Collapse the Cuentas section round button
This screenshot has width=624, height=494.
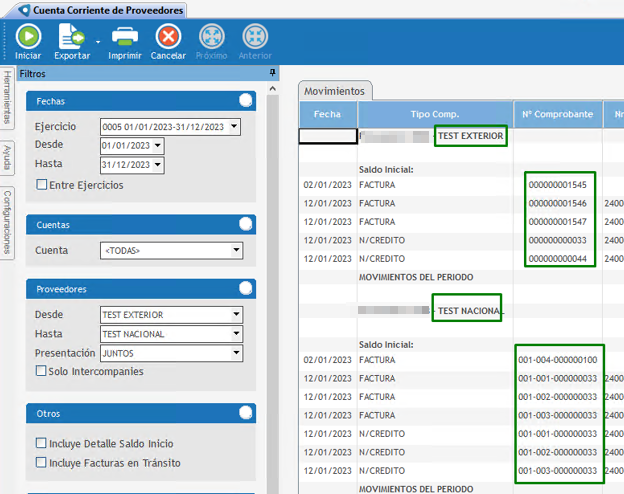click(246, 224)
